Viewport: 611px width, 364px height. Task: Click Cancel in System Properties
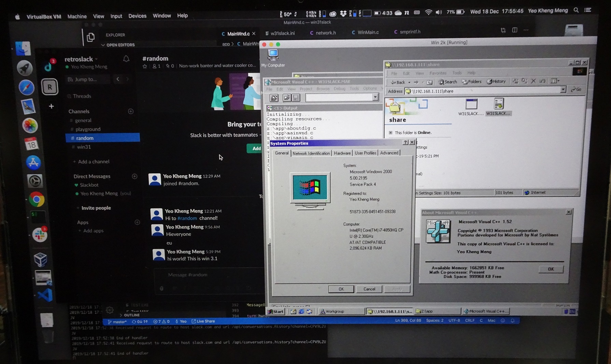coord(369,289)
